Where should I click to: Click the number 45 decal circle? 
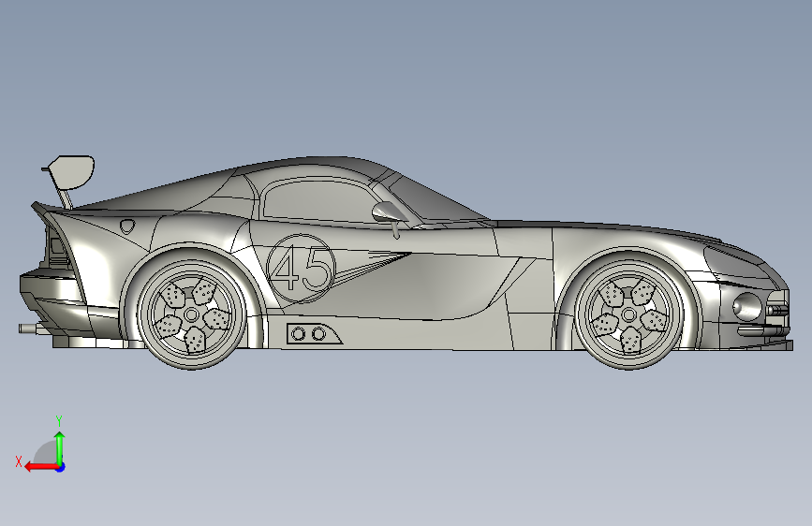(301, 269)
